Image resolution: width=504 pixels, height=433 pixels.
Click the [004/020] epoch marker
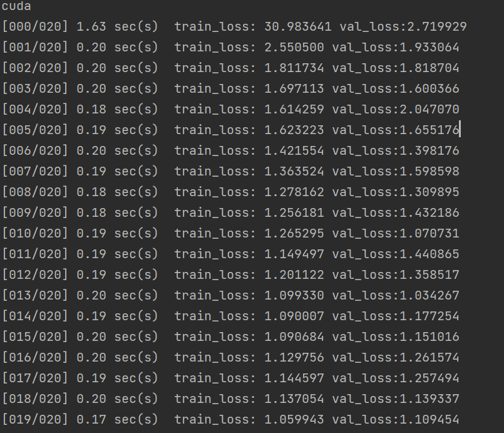[x=35, y=110]
